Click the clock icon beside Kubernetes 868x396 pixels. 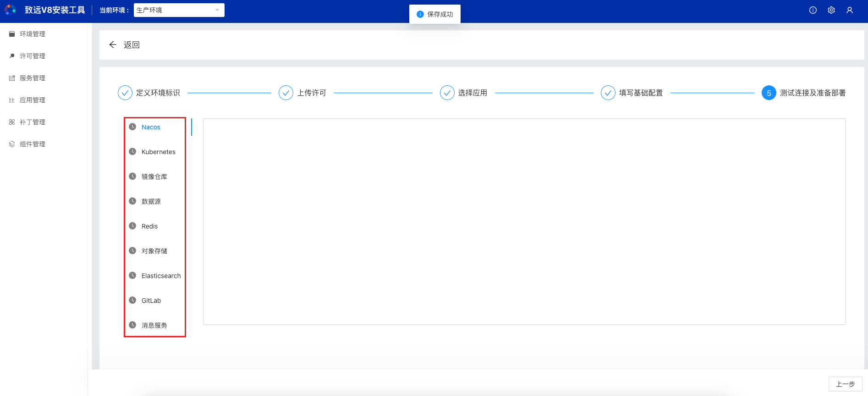point(132,151)
